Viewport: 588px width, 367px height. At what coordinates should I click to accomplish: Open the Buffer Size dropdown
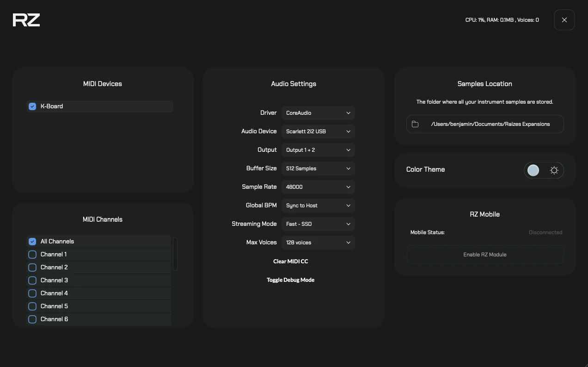tap(318, 168)
